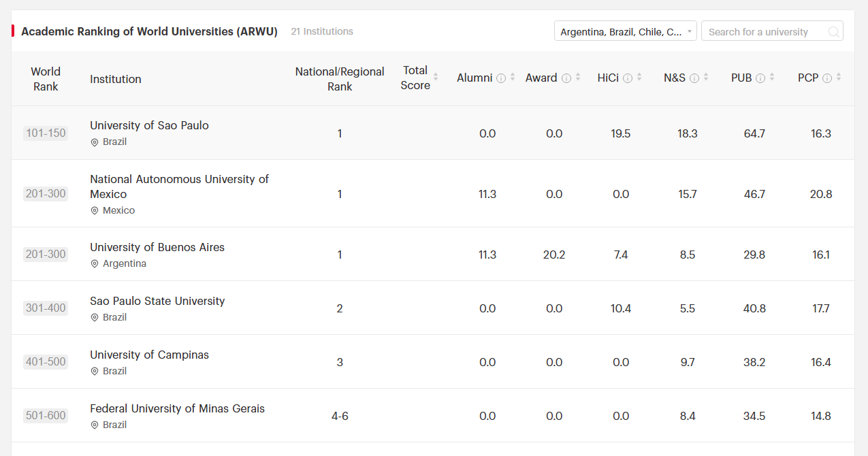The image size is (868, 456).
Task: Click the 301-400 world rank badge
Action: (x=46, y=308)
